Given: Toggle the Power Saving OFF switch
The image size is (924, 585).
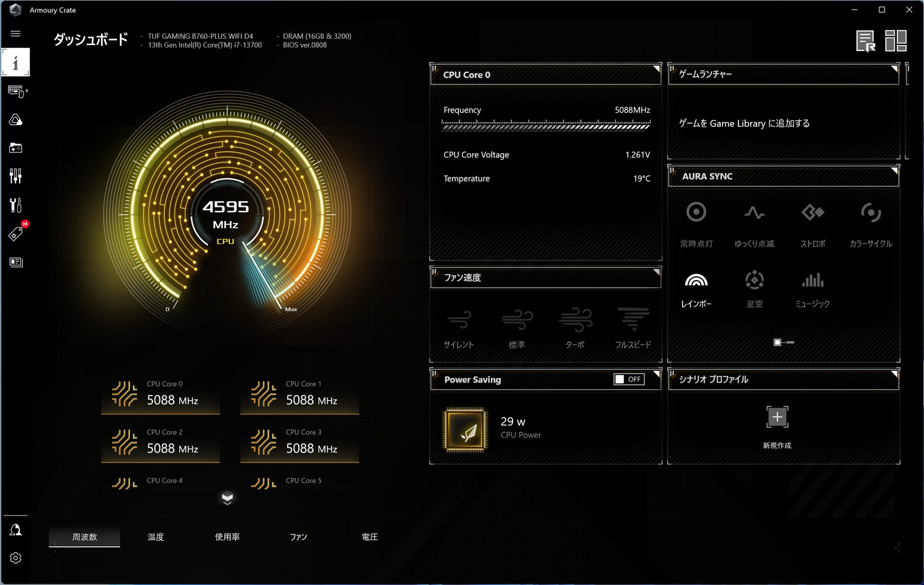Looking at the screenshot, I should 629,379.
